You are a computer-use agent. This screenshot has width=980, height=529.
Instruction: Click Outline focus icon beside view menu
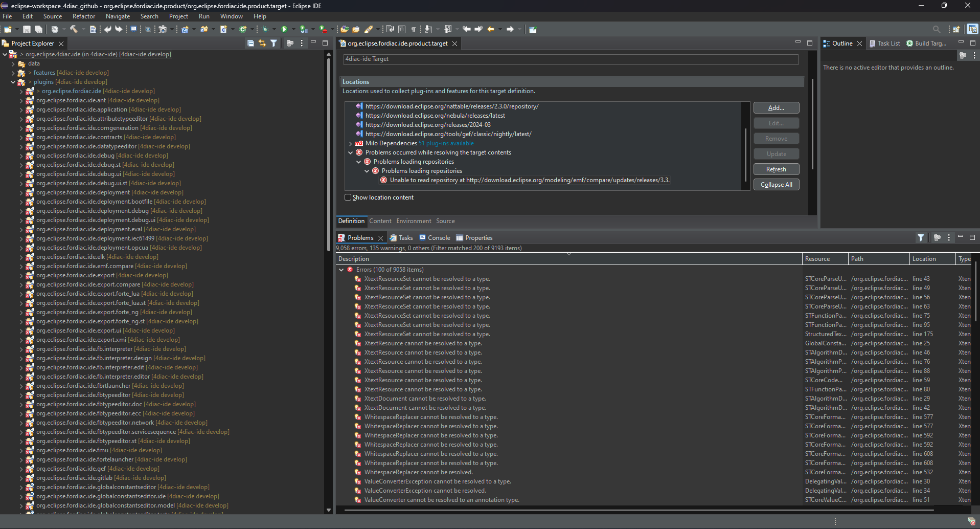[x=963, y=55]
